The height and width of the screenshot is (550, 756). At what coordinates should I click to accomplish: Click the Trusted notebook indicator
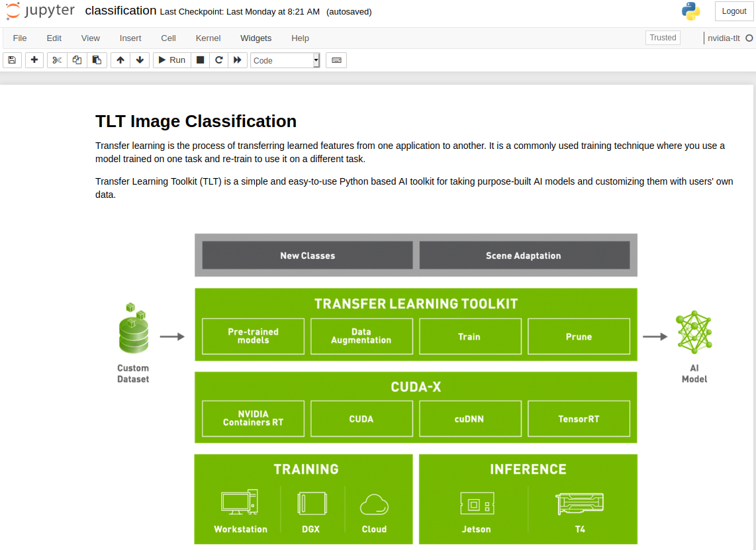pos(663,38)
